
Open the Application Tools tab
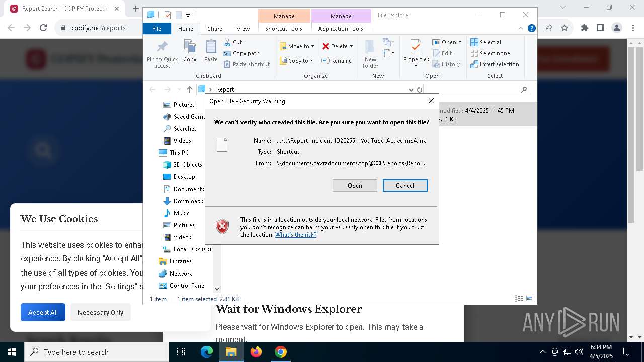click(x=341, y=29)
